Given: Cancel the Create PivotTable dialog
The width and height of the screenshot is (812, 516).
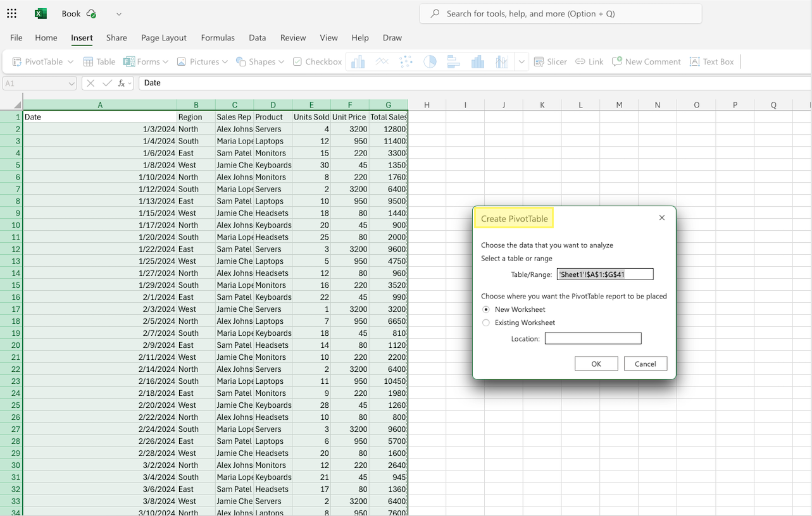Looking at the screenshot, I should point(645,363).
